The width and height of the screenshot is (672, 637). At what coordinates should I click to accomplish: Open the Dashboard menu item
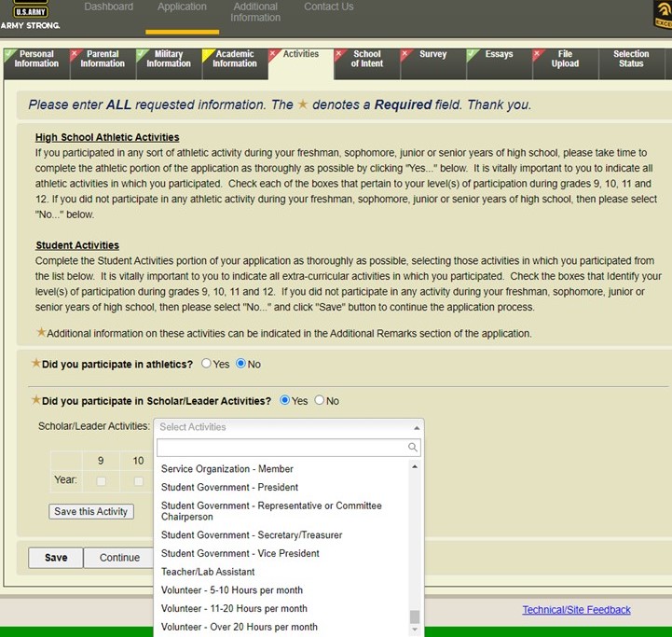pyautogui.click(x=108, y=7)
